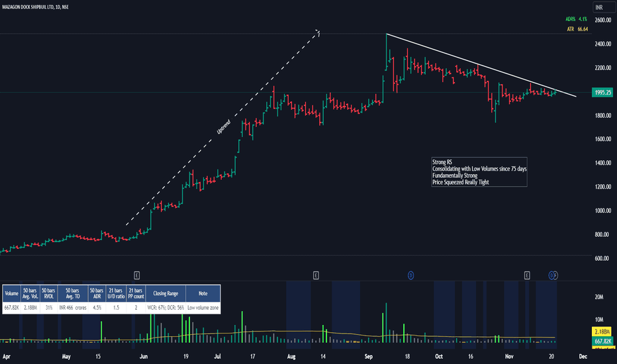Click the yellow 2.188M volume average label

602,332
